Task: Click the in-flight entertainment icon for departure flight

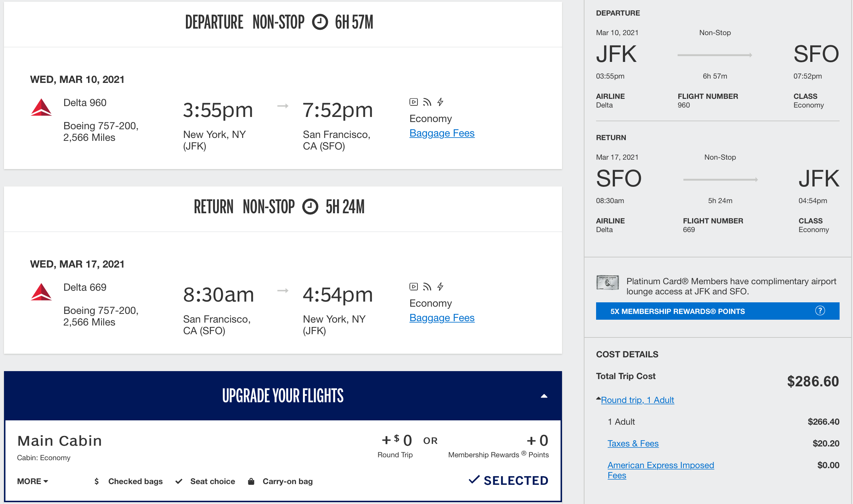Action: point(413,102)
